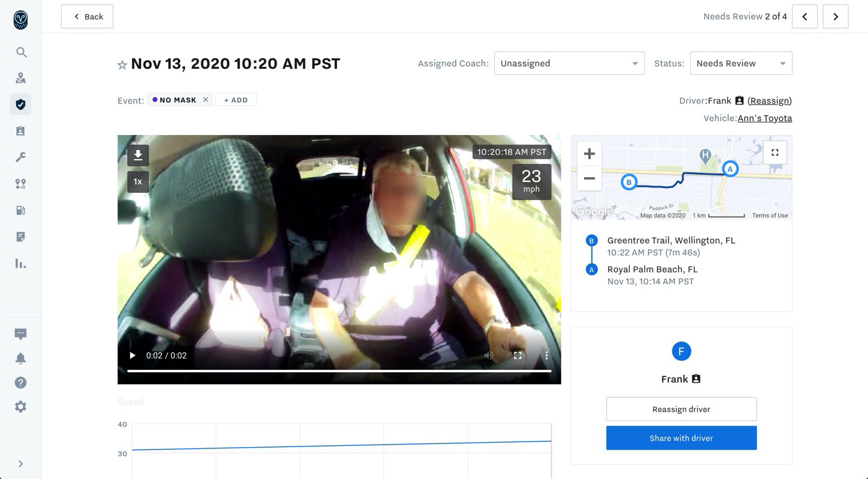This screenshot has width=868, height=479.
Task: Click map marker A
Action: click(x=730, y=169)
